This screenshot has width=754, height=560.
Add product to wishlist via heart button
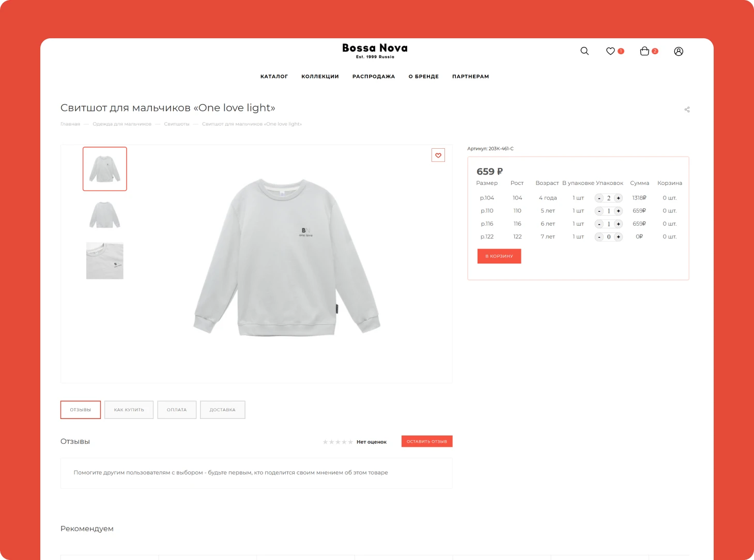point(438,155)
